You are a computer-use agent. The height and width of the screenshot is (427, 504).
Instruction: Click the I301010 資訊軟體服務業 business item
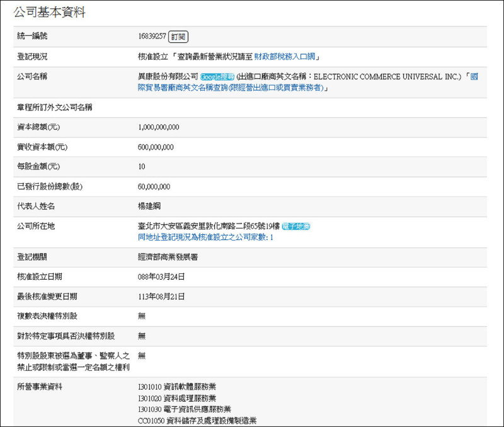[x=176, y=387]
